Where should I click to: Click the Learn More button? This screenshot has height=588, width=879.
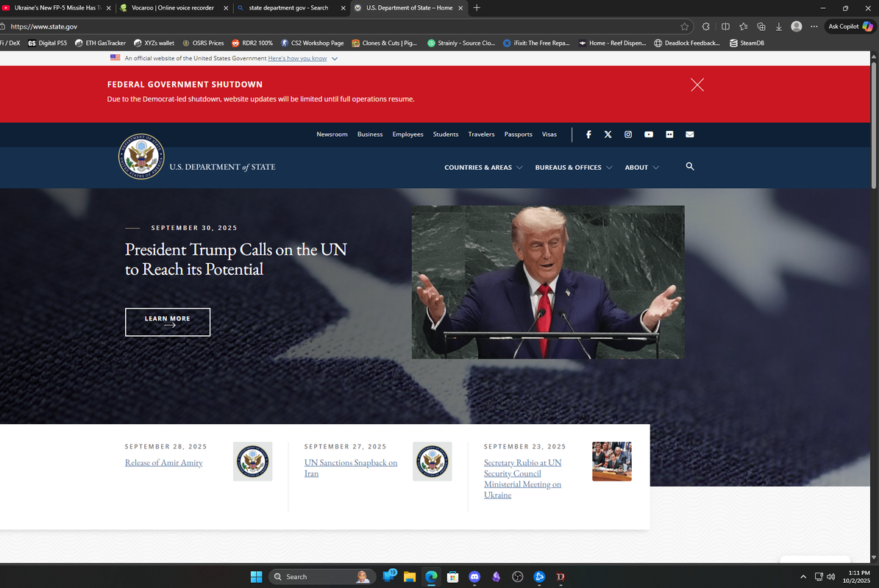(x=168, y=322)
